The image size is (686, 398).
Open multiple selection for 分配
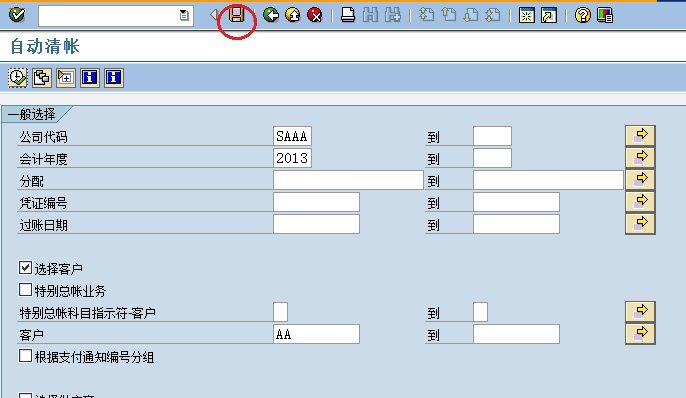click(x=640, y=179)
